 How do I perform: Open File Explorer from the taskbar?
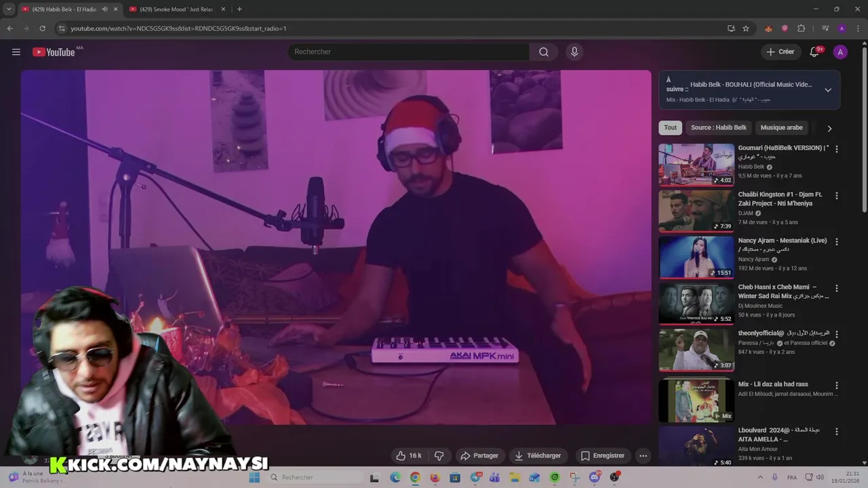point(515,478)
